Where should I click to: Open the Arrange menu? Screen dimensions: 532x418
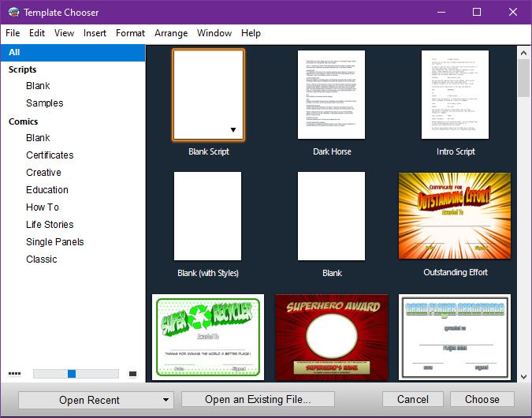pos(171,33)
